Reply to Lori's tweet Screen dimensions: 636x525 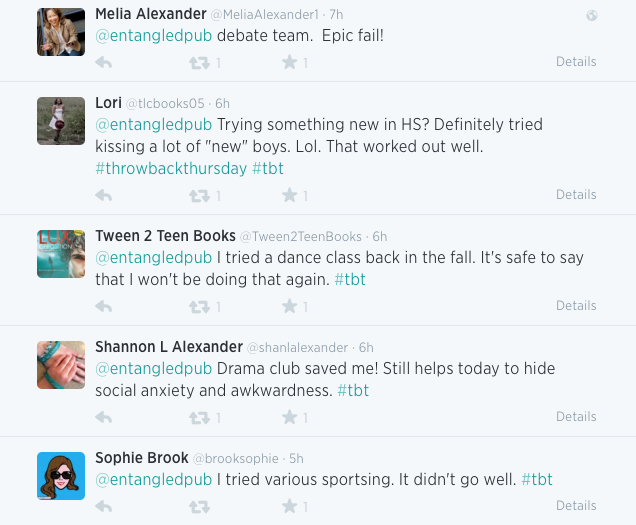pyautogui.click(x=103, y=195)
